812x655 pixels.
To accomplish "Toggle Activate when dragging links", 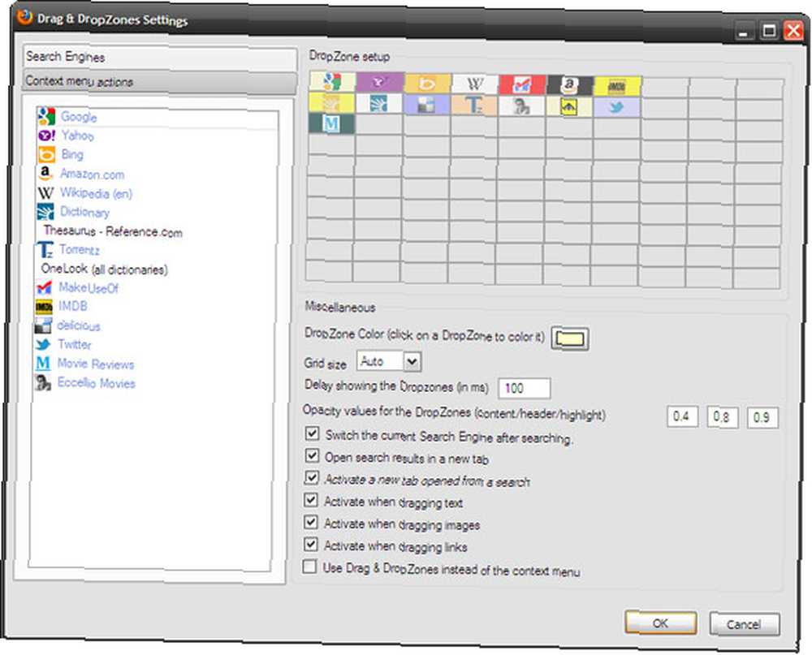I will point(310,544).
